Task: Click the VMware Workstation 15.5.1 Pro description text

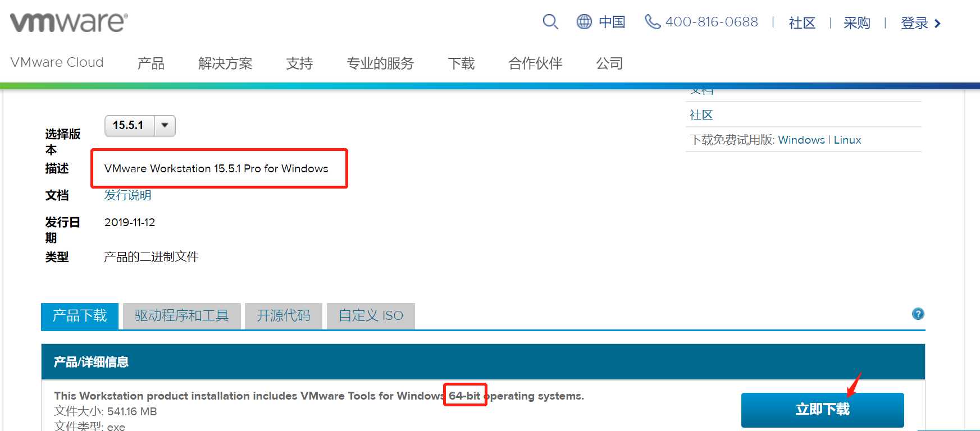Action: (216, 168)
